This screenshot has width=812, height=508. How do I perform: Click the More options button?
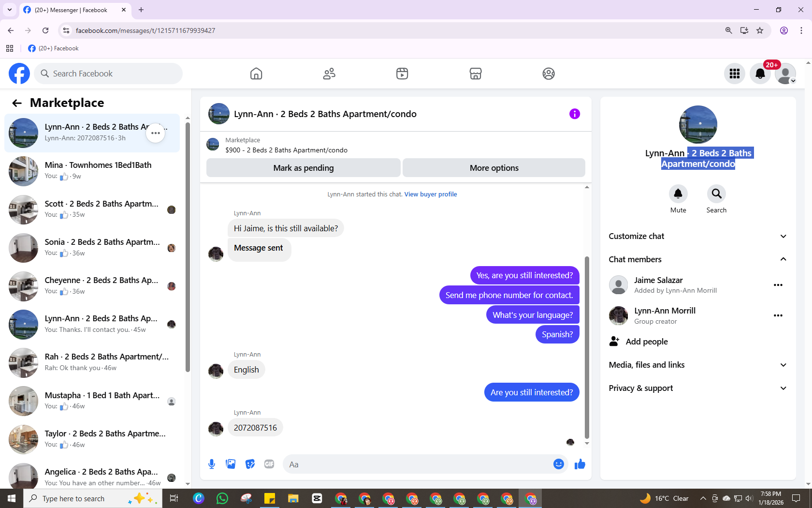click(494, 168)
